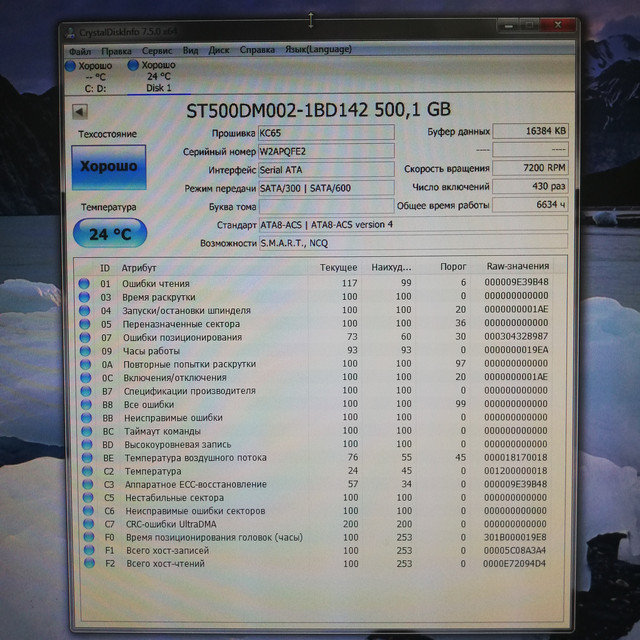Select the first disk status icon (C: D:)
This screenshot has width=640, height=640.
[71, 65]
